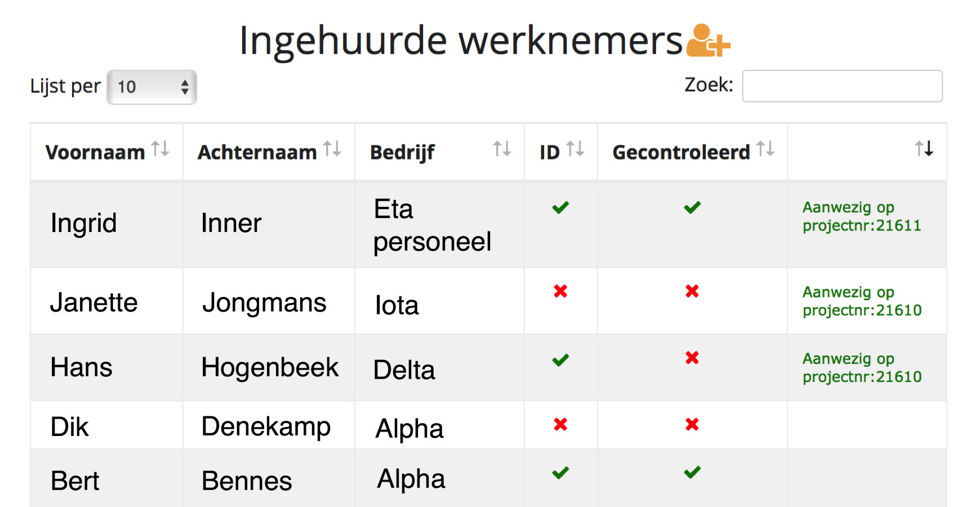Click the red cross in Hans' Gecontroleerd column
The image size is (980, 507).
[692, 358]
